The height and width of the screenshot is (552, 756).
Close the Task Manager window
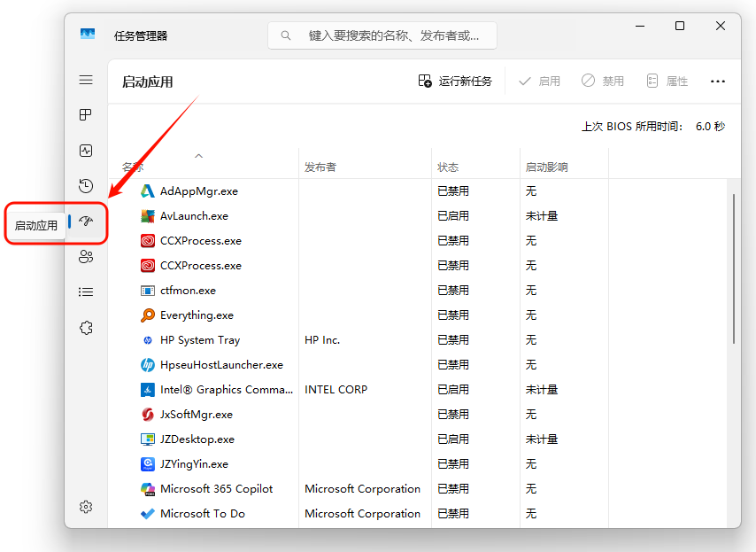coord(721,26)
